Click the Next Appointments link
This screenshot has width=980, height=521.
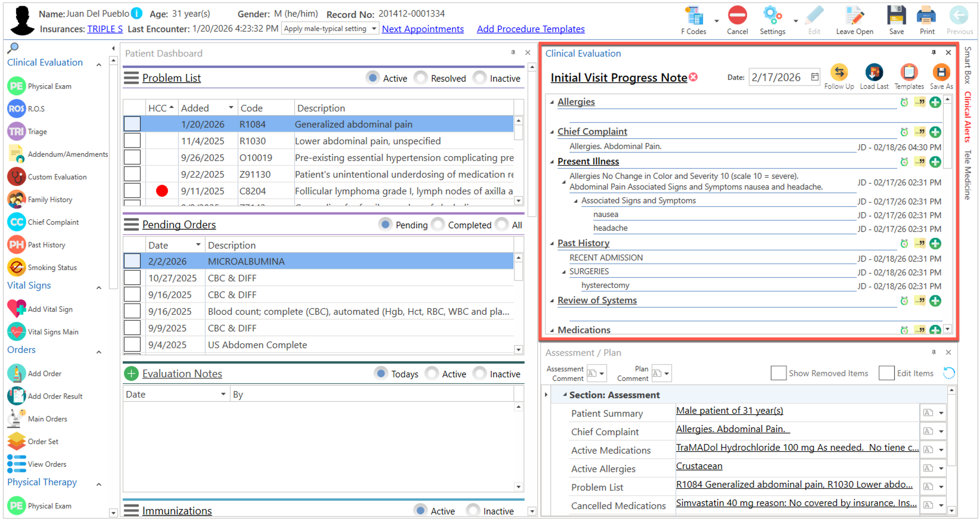click(x=422, y=29)
